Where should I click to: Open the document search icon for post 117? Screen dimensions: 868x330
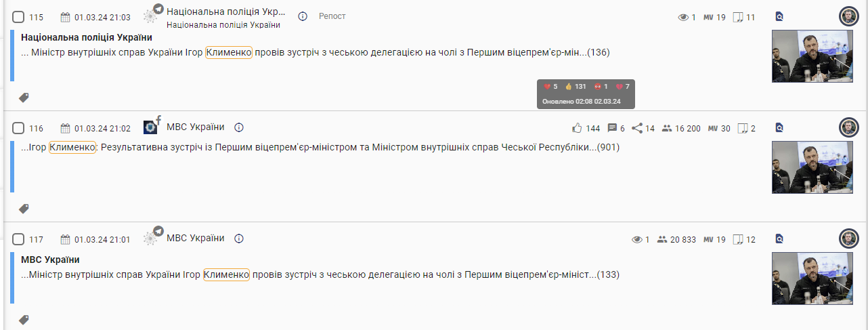click(779, 239)
